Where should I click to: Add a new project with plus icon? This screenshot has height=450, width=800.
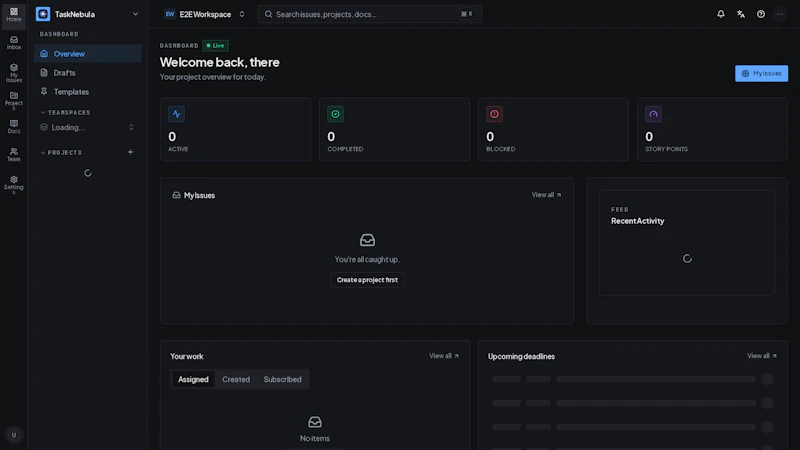pyautogui.click(x=131, y=152)
